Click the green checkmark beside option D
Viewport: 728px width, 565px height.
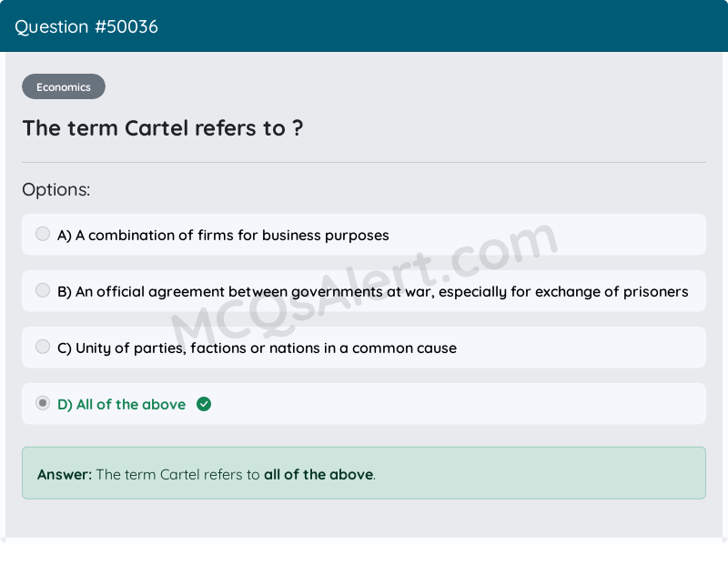point(202,404)
